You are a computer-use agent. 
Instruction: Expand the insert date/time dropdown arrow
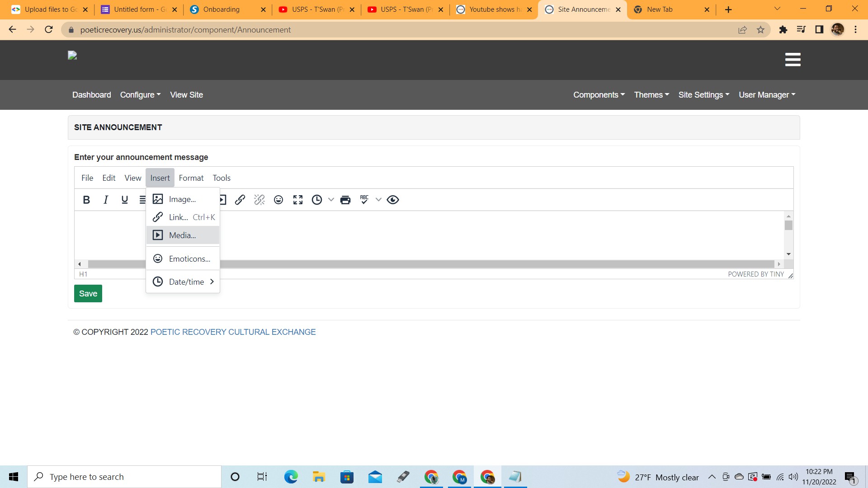pyautogui.click(x=331, y=200)
